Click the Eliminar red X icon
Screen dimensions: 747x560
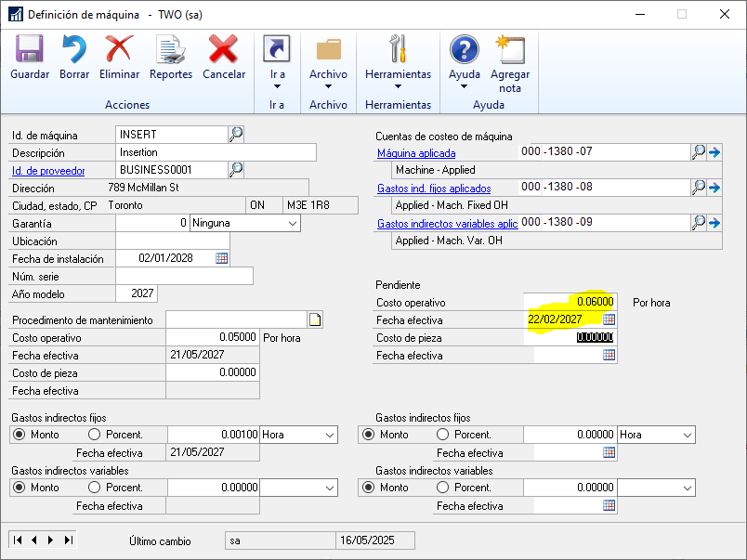[x=119, y=57]
